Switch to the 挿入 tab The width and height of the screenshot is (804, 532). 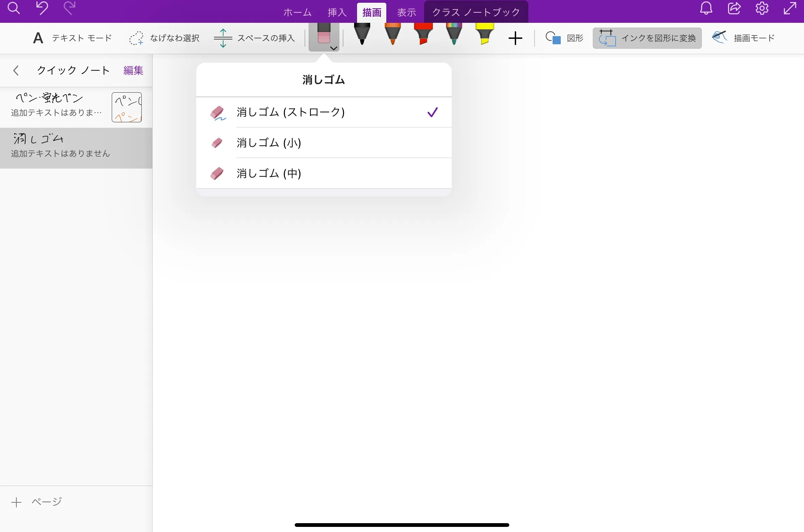(336, 12)
